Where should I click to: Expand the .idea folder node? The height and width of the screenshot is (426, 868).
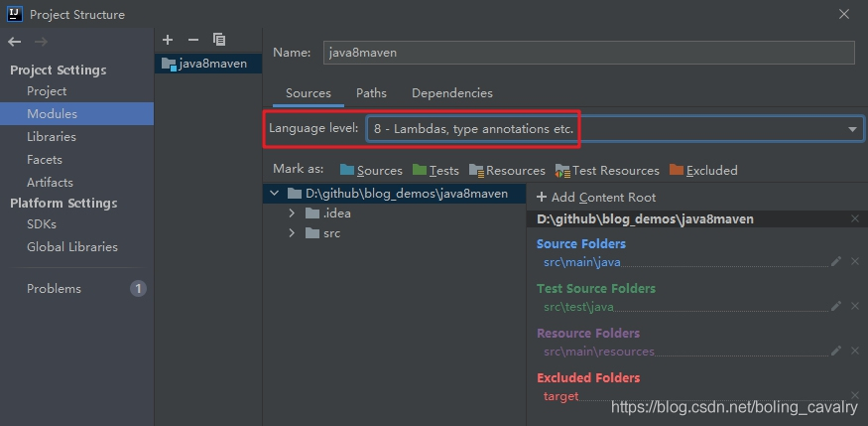pos(292,213)
